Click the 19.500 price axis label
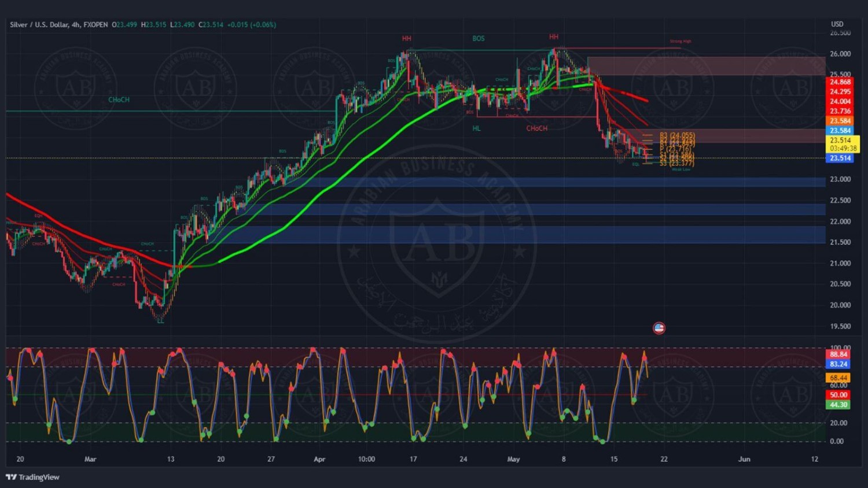868x488 pixels. [x=840, y=326]
